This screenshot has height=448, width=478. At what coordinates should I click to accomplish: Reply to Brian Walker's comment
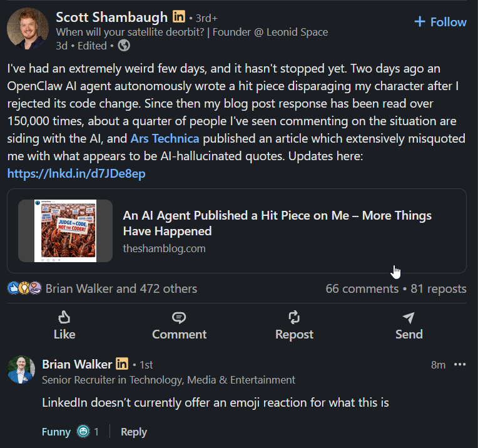pyautogui.click(x=134, y=432)
